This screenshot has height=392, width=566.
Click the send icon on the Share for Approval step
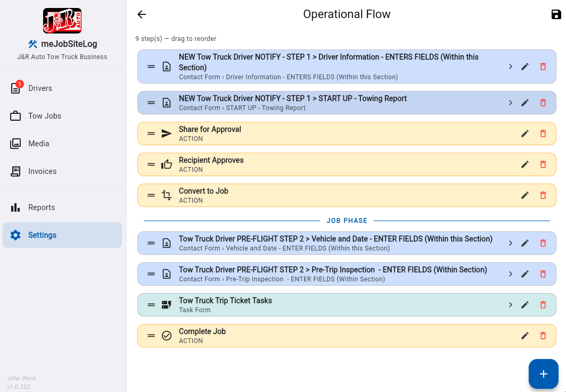pos(167,133)
